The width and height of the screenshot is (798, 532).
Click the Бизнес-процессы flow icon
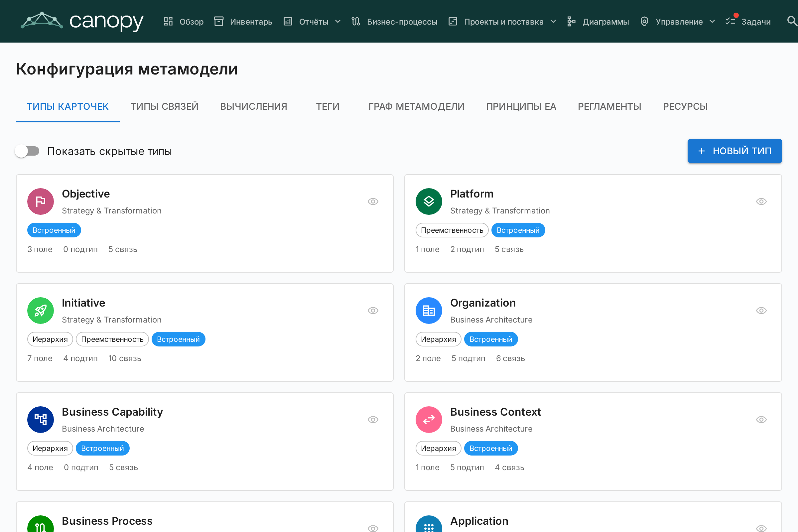(356, 21)
